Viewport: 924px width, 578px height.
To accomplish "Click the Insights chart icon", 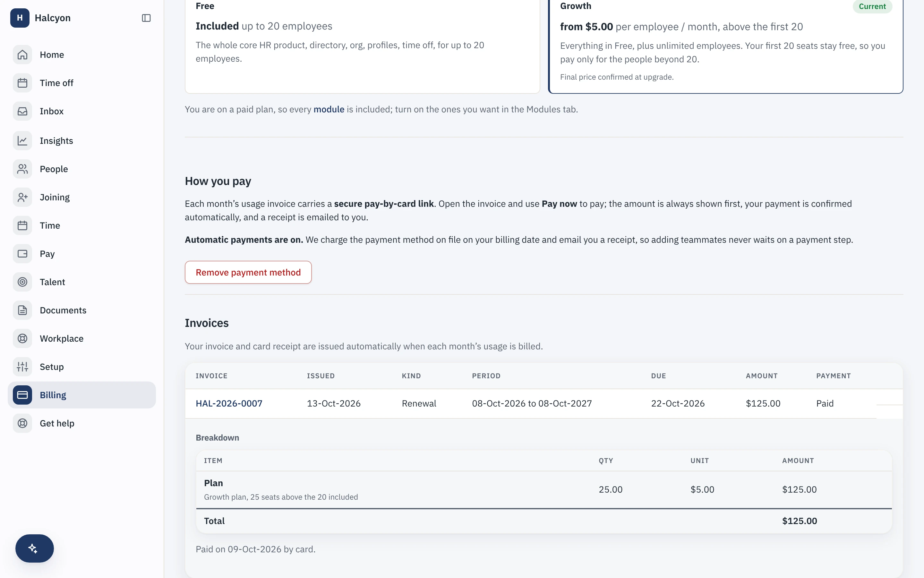I will click(22, 141).
